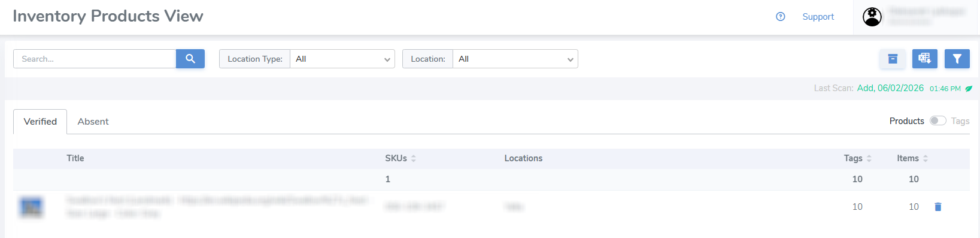980x238 pixels.
Task: Delete the product row with trash icon
Action: [x=938, y=207]
